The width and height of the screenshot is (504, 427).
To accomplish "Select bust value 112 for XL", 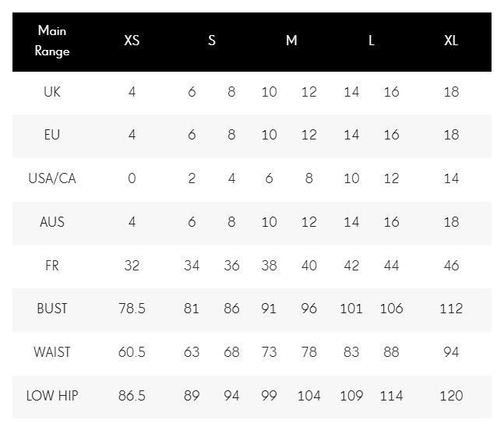I will point(450,309).
